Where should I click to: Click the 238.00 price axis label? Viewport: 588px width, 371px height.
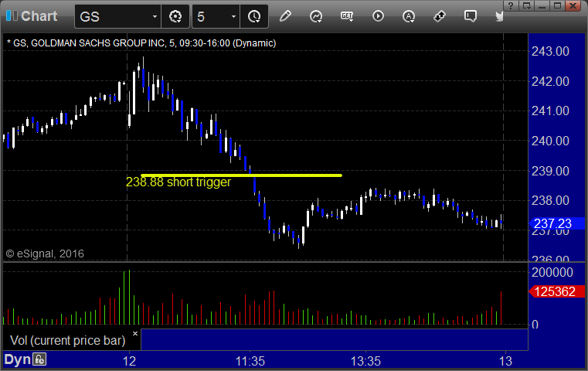550,200
